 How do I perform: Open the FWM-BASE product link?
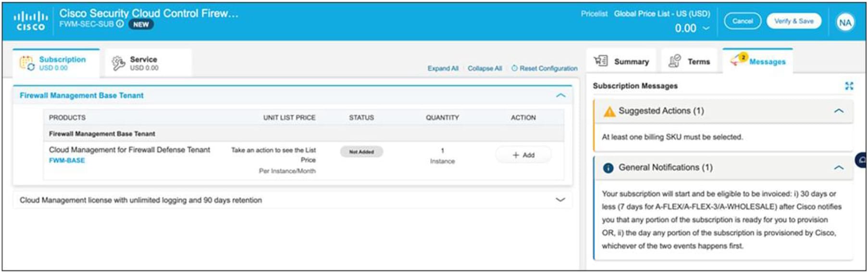(x=67, y=160)
